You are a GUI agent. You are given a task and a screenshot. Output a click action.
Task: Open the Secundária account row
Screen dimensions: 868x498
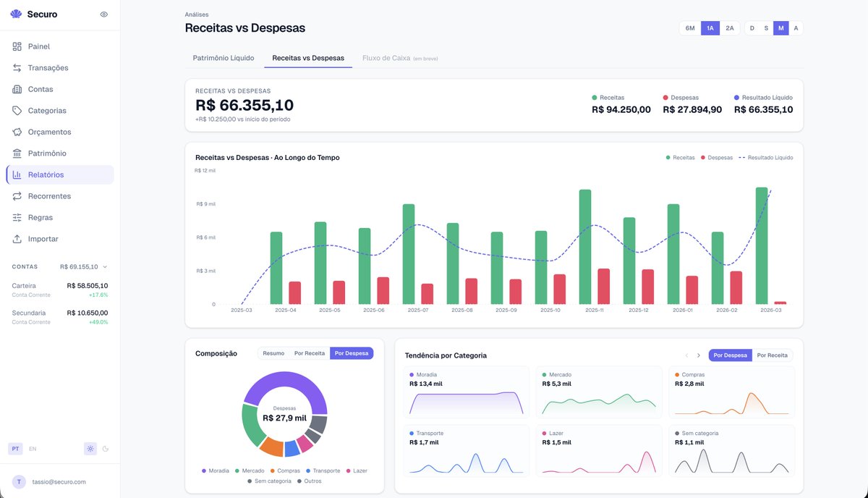click(x=60, y=317)
